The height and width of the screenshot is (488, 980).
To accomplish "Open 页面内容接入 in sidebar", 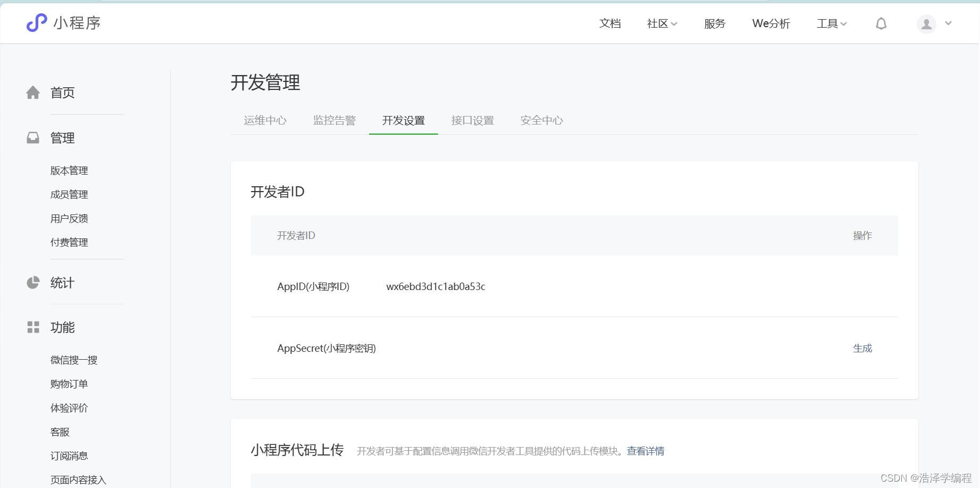I will (x=78, y=480).
